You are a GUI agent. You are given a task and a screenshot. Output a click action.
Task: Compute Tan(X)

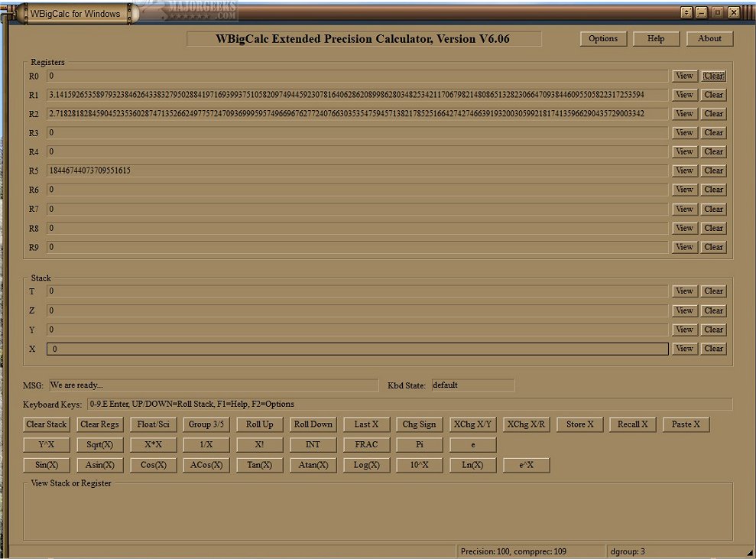(x=260, y=465)
